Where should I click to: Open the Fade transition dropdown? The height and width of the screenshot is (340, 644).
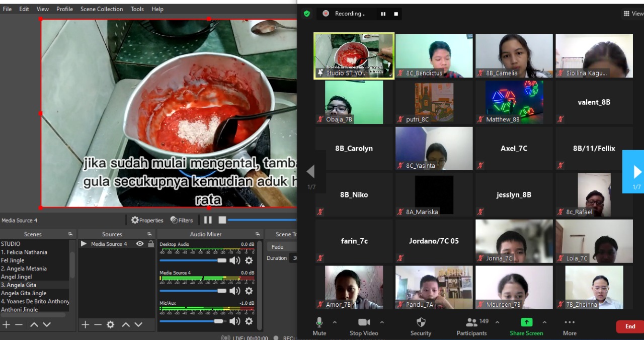[282, 247]
